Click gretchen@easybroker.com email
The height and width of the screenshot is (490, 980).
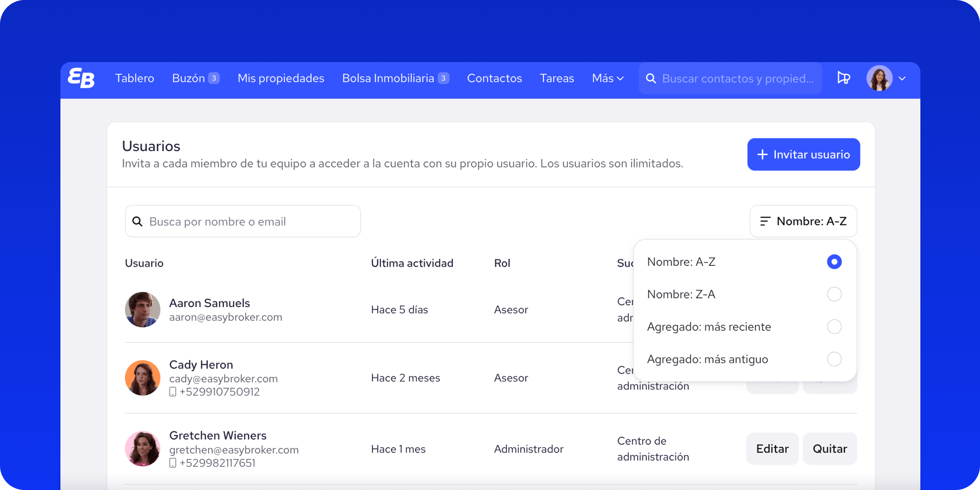coord(234,450)
